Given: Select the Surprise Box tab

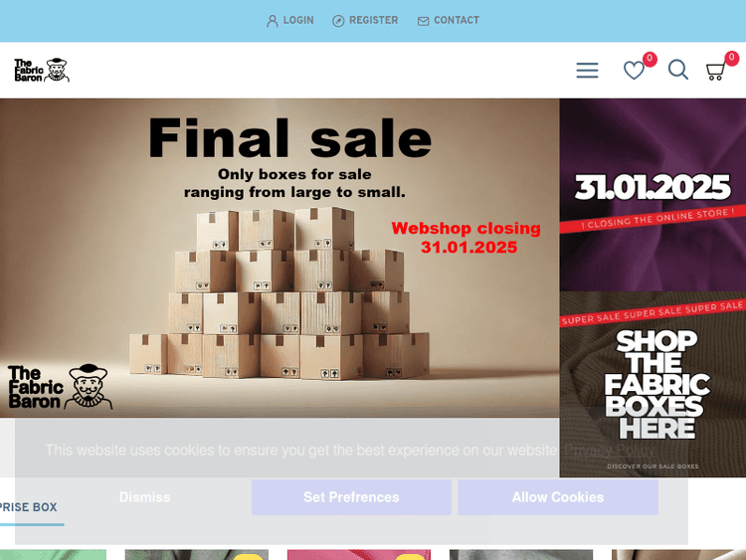Looking at the screenshot, I should pos(29,507).
